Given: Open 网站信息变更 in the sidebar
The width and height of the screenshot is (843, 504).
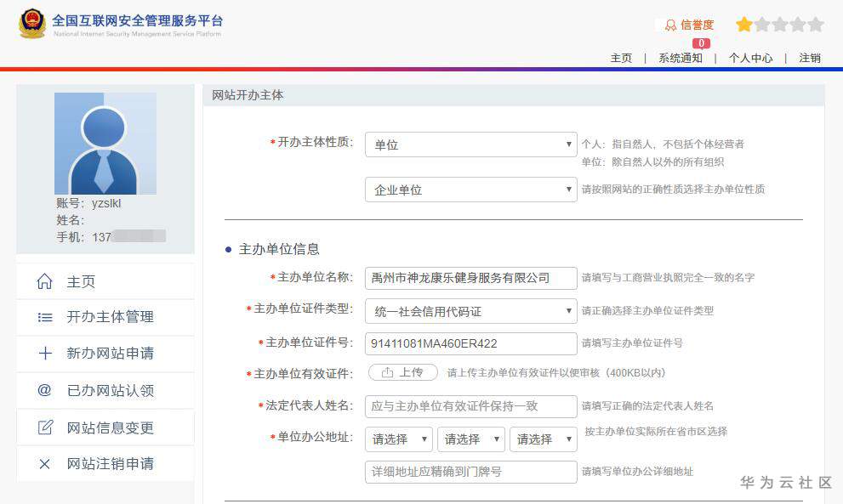Looking at the screenshot, I should click(105, 428).
